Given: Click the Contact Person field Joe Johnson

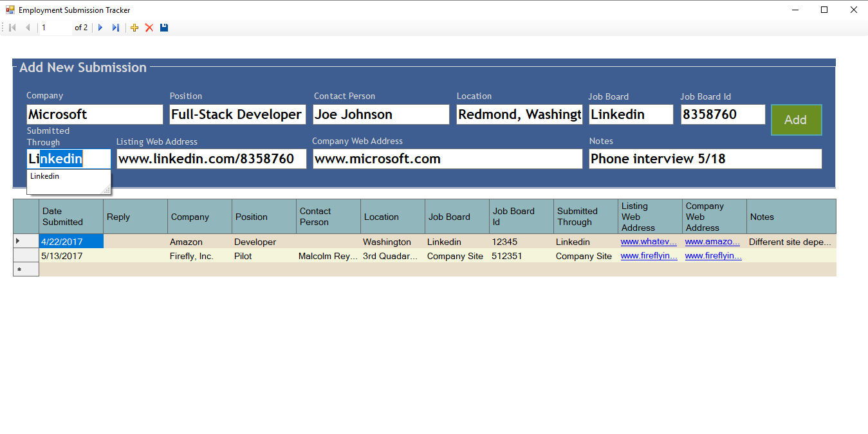Looking at the screenshot, I should point(381,114).
